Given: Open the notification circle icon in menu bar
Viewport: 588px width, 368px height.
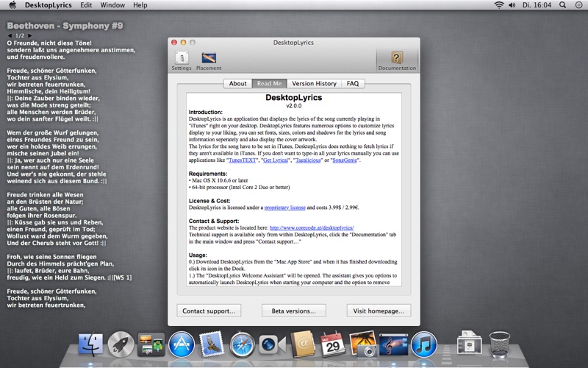Looking at the screenshot, I should click(578, 5).
